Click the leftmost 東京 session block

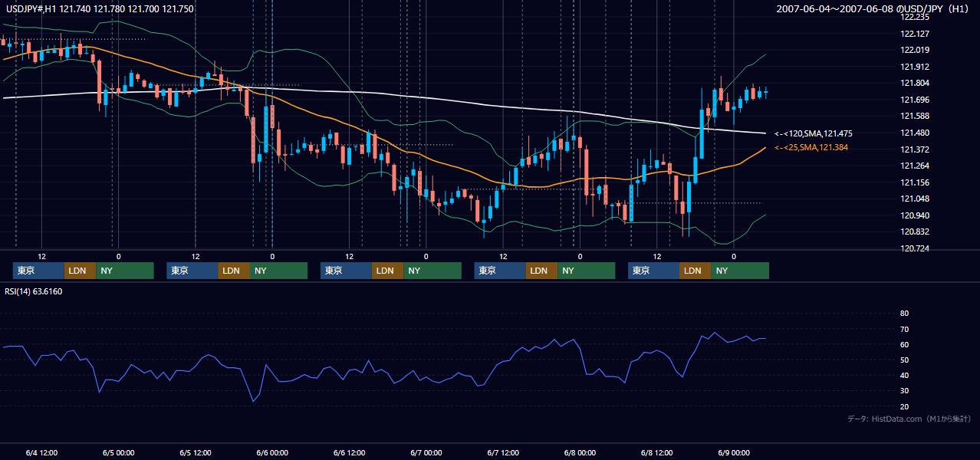pos(39,271)
